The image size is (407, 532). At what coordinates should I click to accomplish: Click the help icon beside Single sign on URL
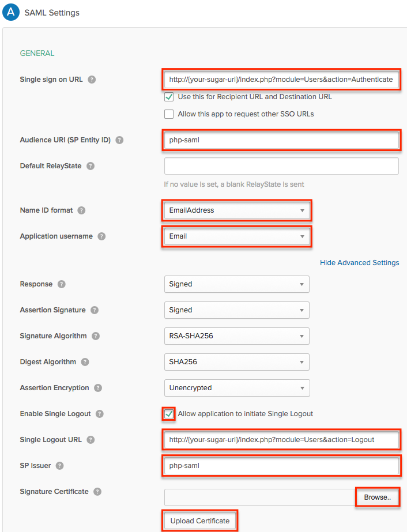[x=92, y=80]
